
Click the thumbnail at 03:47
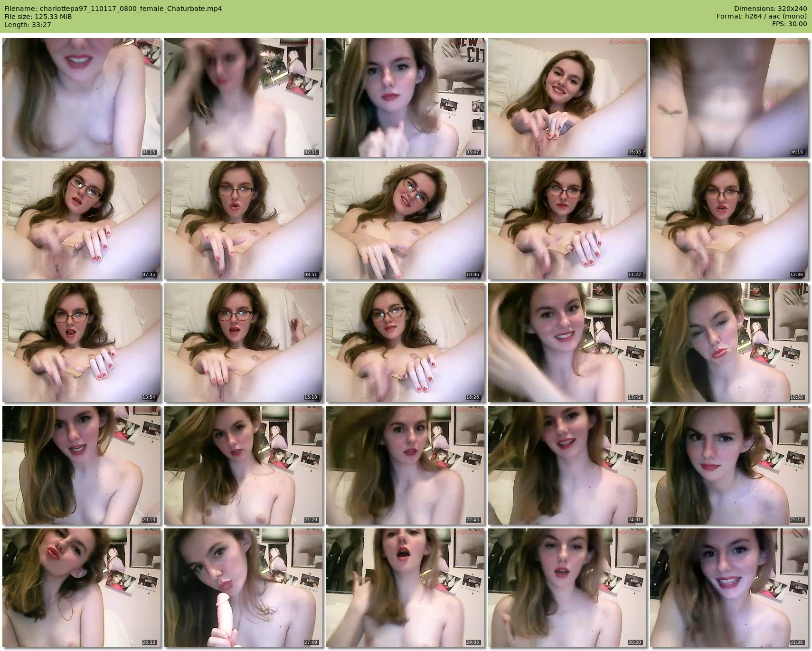(406, 97)
